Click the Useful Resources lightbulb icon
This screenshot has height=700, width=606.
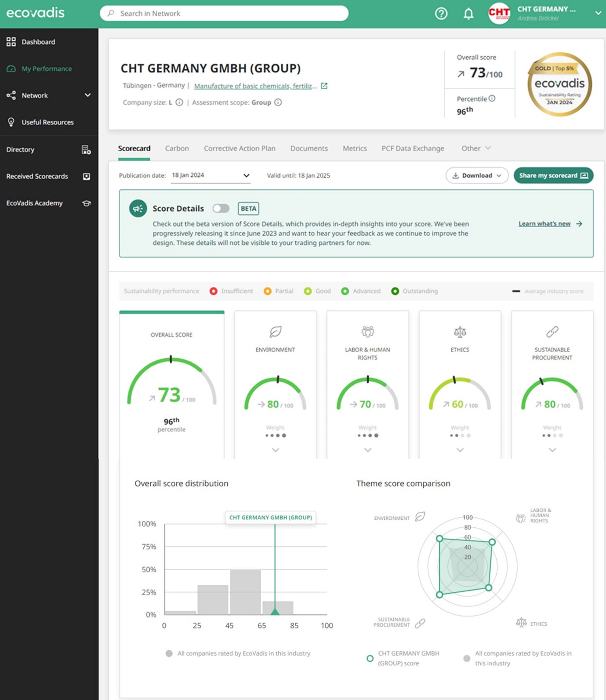point(11,122)
